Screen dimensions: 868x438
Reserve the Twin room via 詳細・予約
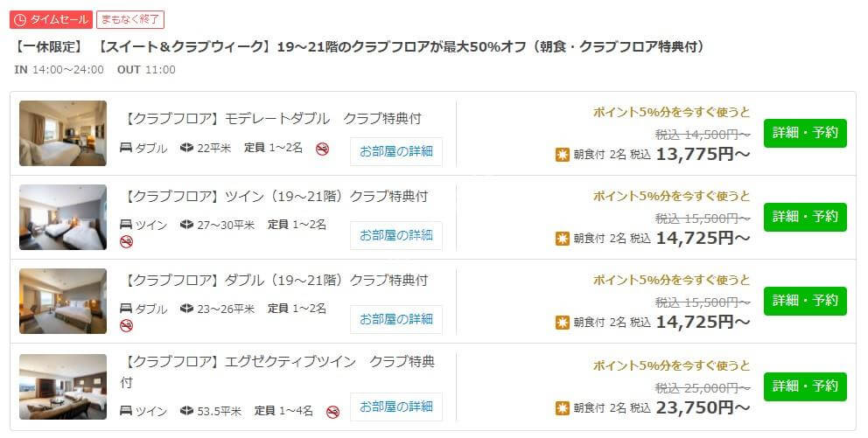(x=806, y=218)
